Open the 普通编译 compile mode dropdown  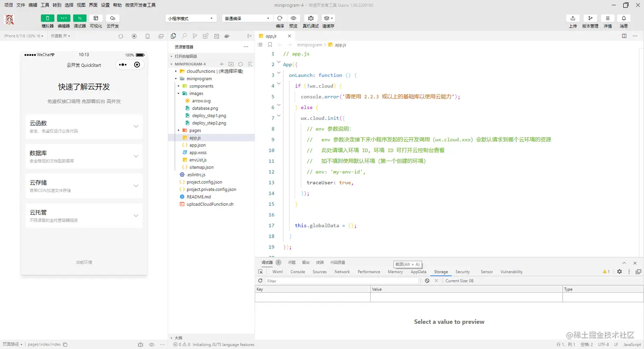pos(247,18)
